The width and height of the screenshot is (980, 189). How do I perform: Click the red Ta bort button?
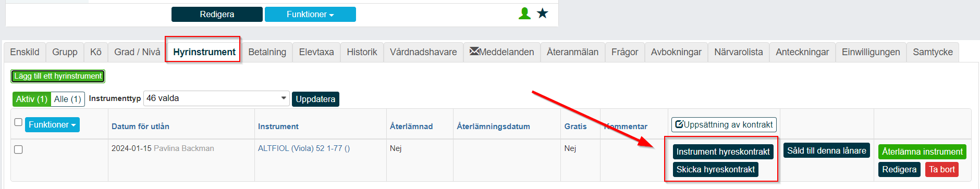[942, 169]
